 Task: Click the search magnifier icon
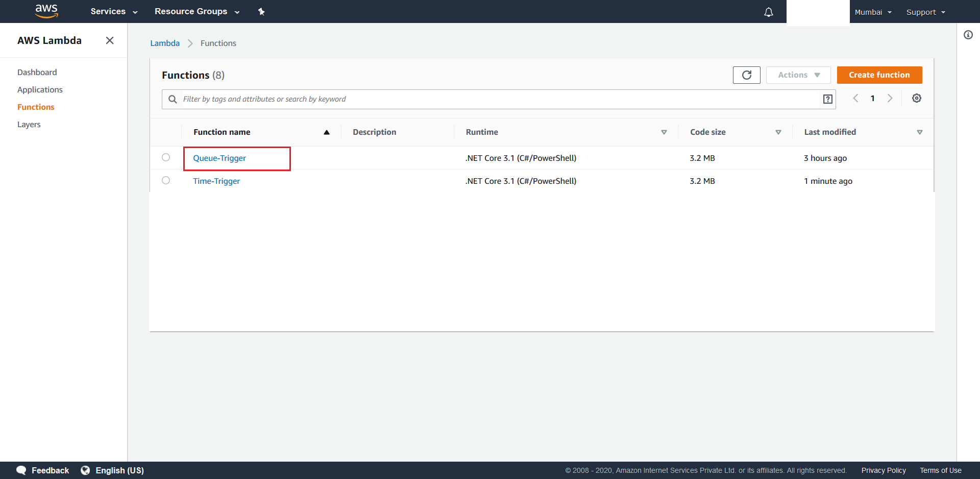pos(173,99)
